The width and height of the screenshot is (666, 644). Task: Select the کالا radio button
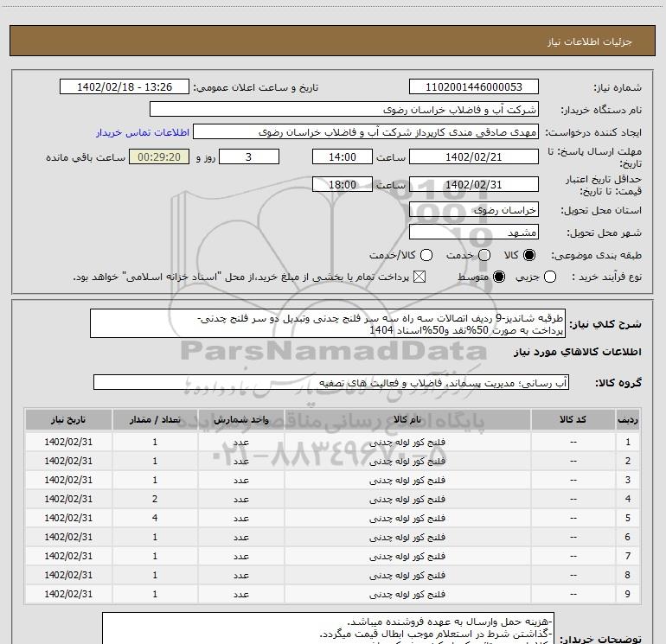(x=529, y=255)
